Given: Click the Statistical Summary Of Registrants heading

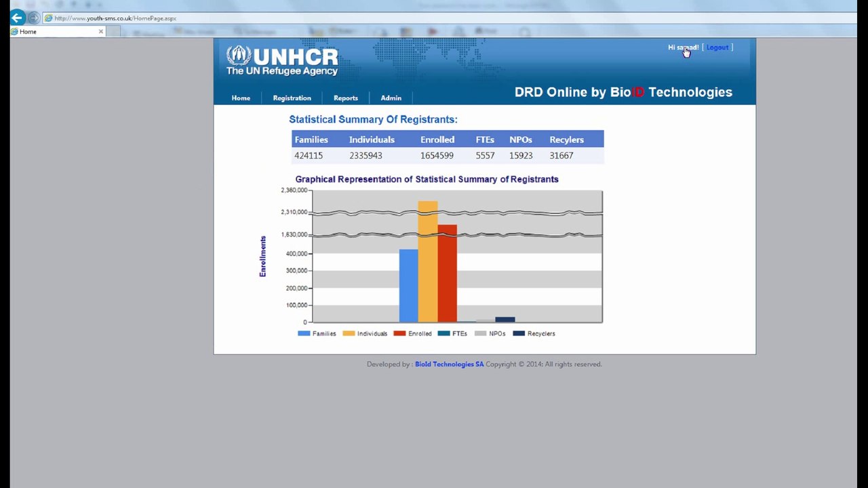Looking at the screenshot, I should pyautogui.click(x=373, y=119).
